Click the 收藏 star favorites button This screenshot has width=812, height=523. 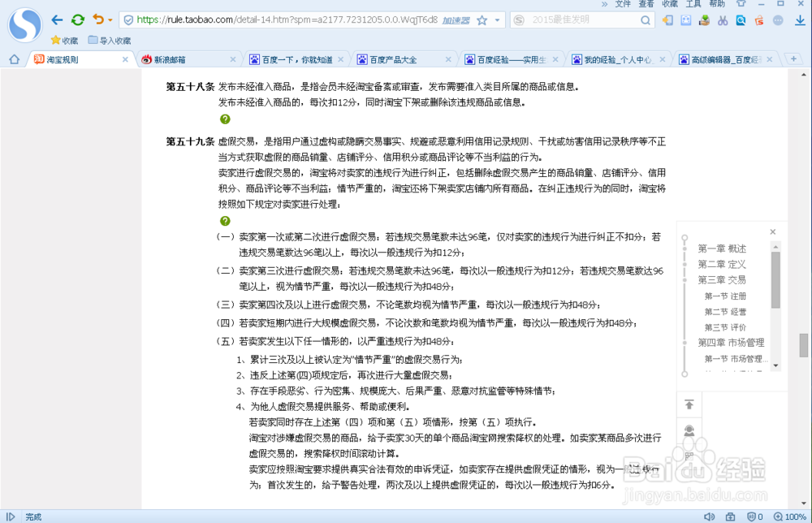(x=65, y=41)
